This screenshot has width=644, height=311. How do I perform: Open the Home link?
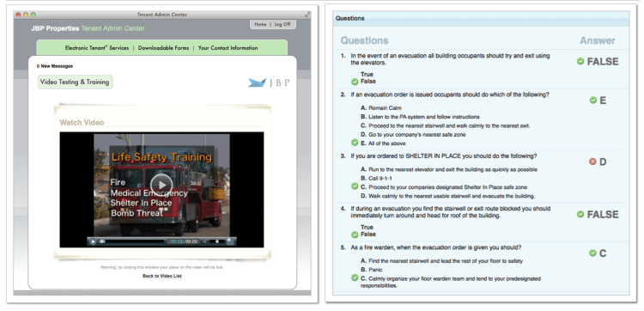pyautogui.click(x=260, y=24)
